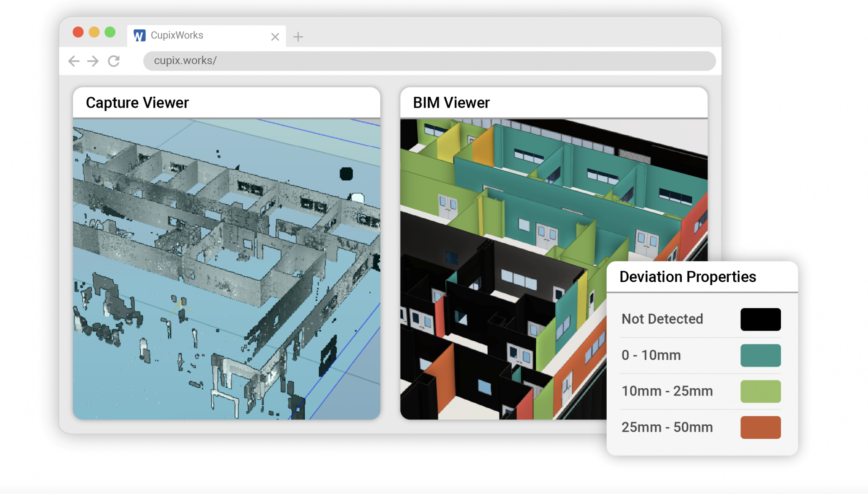Click the CupixWorks favicon in the browser tab
The width and height of the screenshot is (868, 494).
click(139, 35)
